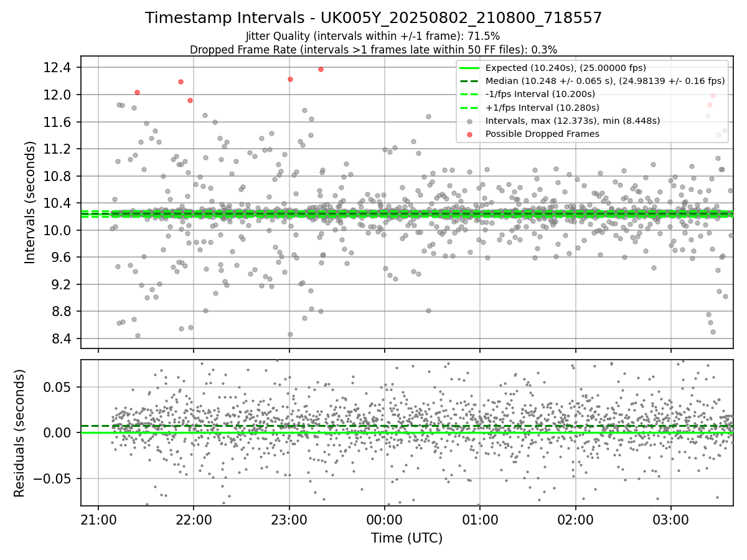Click the gray marker beside 'Intervals, max' legend entry
This screenshot has height=560, width=747.
pyautogui.click(x=470, y=121)
